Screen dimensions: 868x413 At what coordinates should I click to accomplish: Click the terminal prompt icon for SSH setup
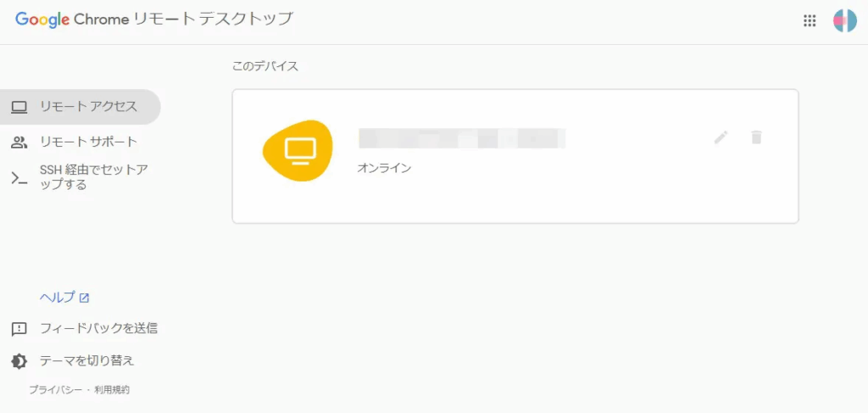19,177
